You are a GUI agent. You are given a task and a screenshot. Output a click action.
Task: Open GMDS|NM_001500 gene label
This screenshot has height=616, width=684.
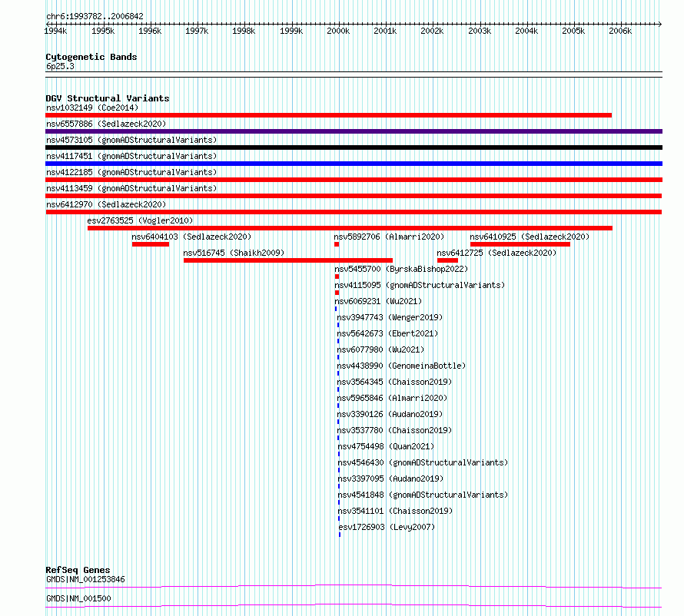[x=78, y=598]
